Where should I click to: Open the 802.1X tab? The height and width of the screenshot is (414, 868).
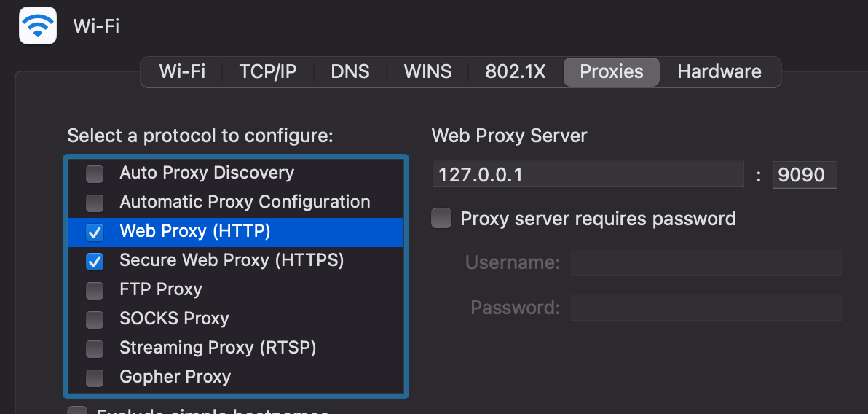pyautogui.click(x=516, y=72)
